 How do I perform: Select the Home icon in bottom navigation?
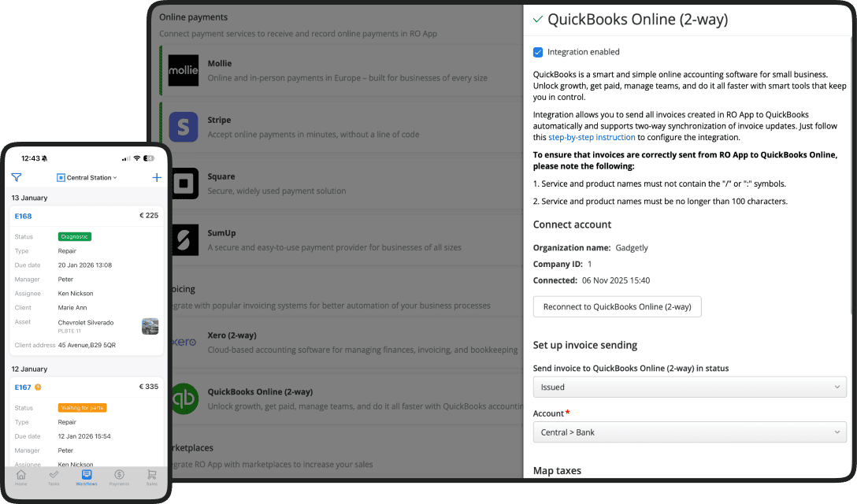coord(20,476)
